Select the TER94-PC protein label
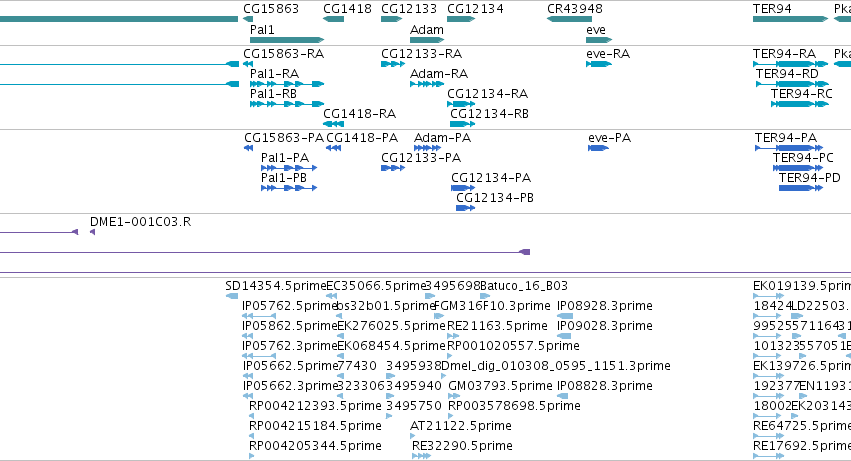The width and height of the screenshot is (851, 461). (803, 158)
